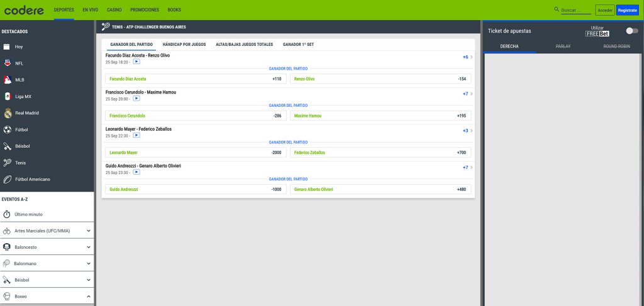The height and width of the screenshot is (306, 644).
Task: Switch to Altas/Bajas Juegos Totales tab
Action: (245, 45)
